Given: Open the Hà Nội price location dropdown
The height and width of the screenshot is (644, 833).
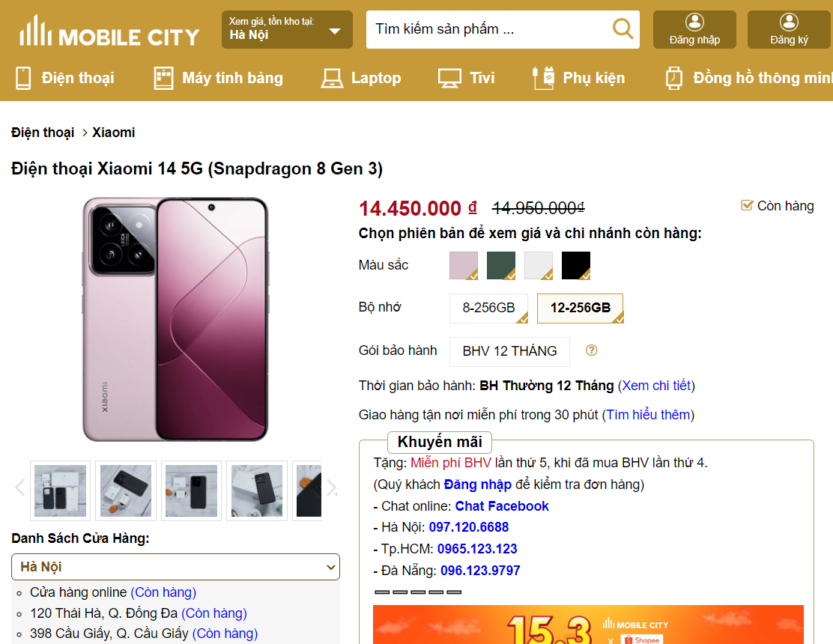Looking at the screenshot, I should 286,30.
